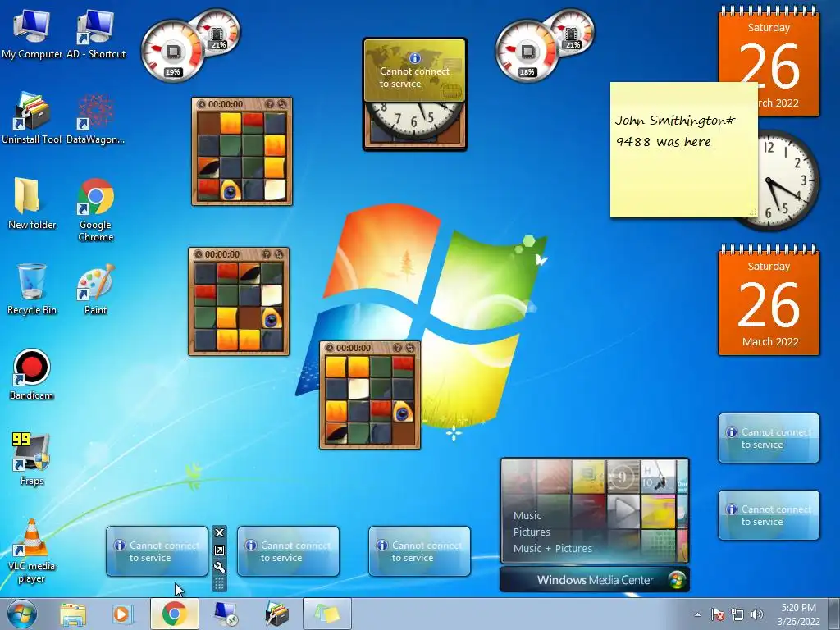
Task: Show picture hint on the bottommost puzzle gadget
Action: (x=398, y=348)
